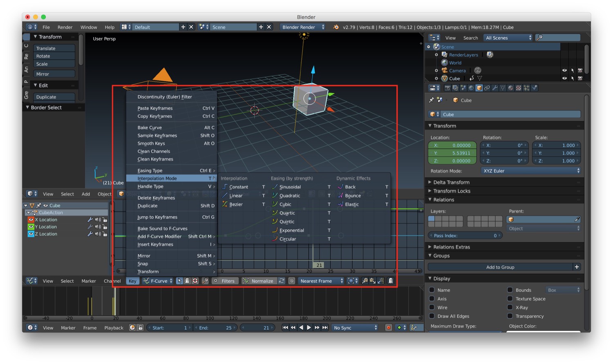Enable the X-Ray display checkbox
The width and height of the screenshot is (613, 364).
(x=510, y=307)
